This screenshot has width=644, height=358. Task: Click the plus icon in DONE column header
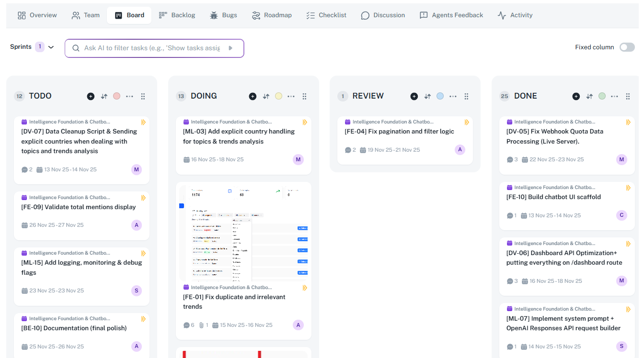(576, 96)
